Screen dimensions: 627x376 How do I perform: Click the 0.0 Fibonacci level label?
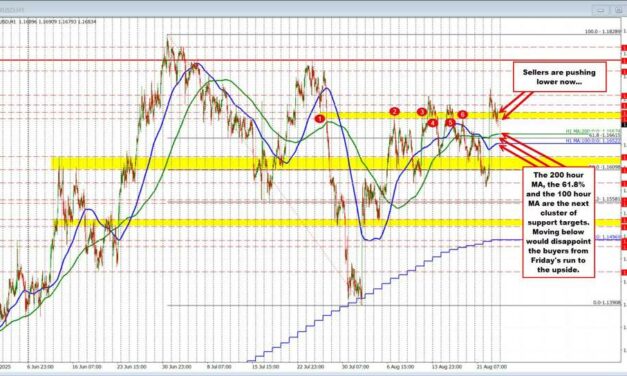[607, 303]
